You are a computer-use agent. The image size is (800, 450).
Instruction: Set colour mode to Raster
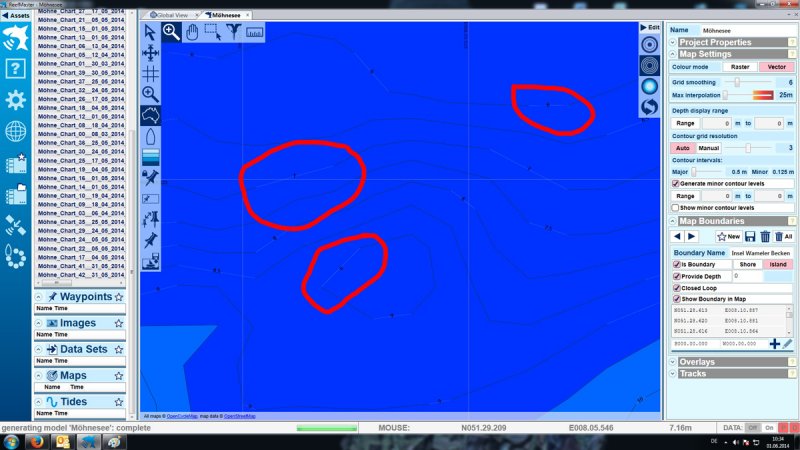740,66
